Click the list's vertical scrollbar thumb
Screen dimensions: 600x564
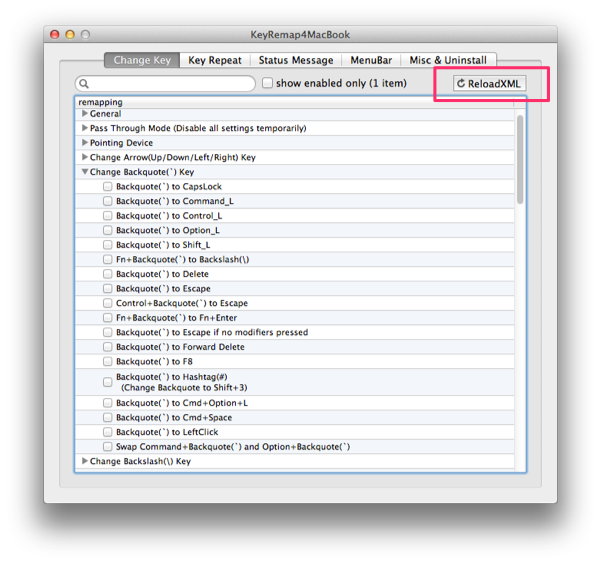(x=520, y=160)
